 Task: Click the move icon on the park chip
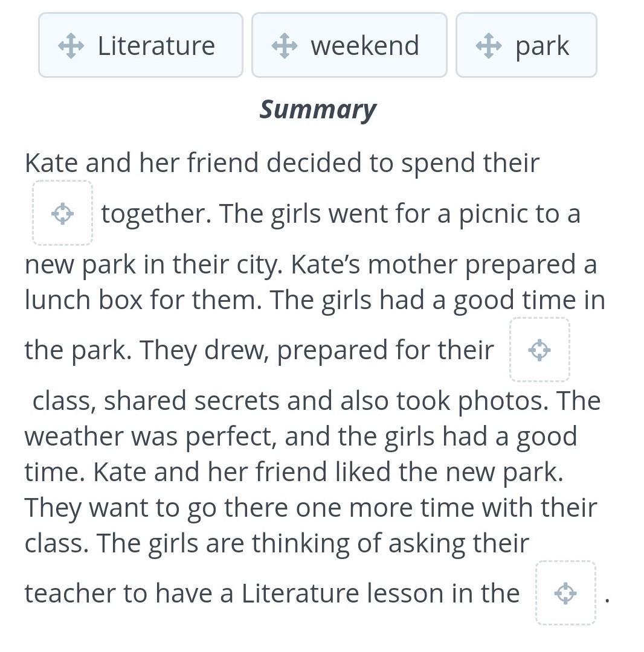(x=488, y=46)
